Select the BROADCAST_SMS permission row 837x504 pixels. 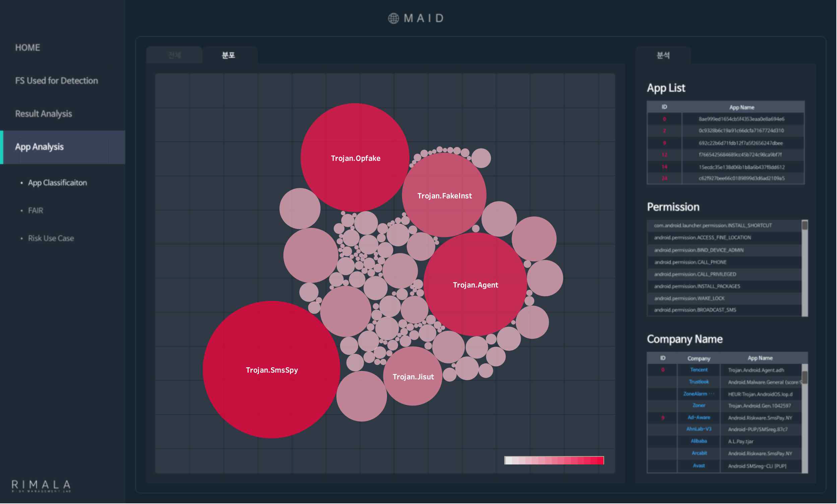pyautogui.click(x=724, y=310)
